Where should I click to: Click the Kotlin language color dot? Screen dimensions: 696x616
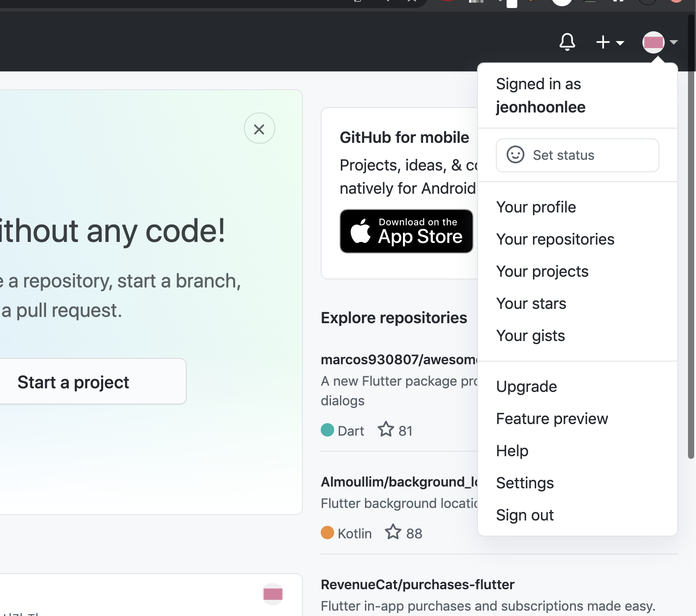click(x=327, y=533)
